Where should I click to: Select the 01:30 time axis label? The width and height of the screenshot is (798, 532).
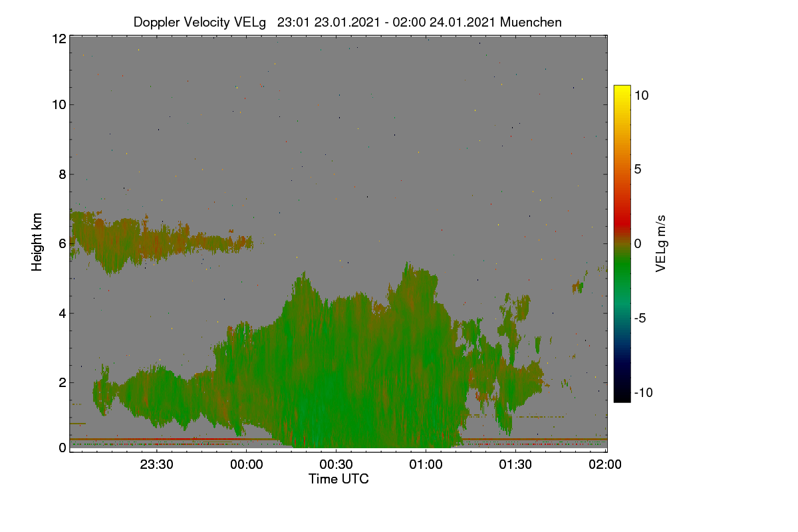(515, 465)
